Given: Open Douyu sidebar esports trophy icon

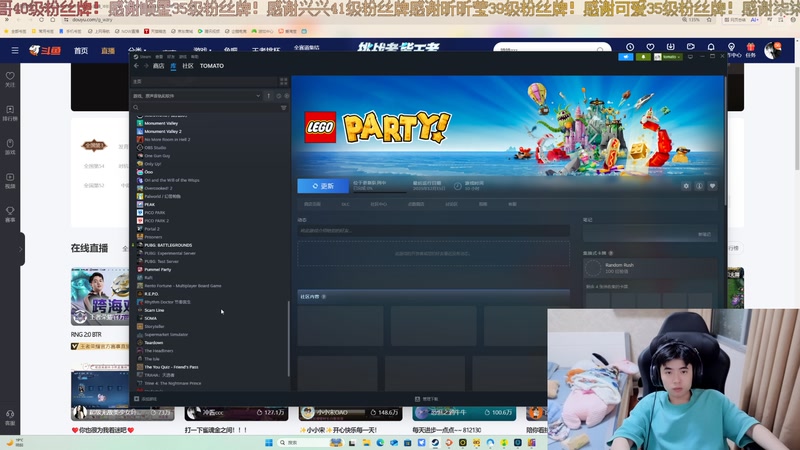Looking at the screenshot, I should point(10,214).
